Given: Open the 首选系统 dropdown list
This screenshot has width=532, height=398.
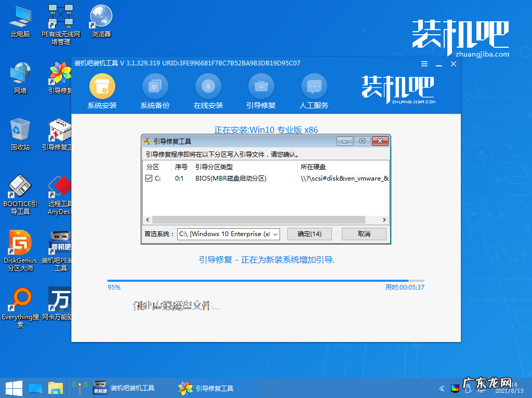Looking at the screenshot, I should pos(274,234).
